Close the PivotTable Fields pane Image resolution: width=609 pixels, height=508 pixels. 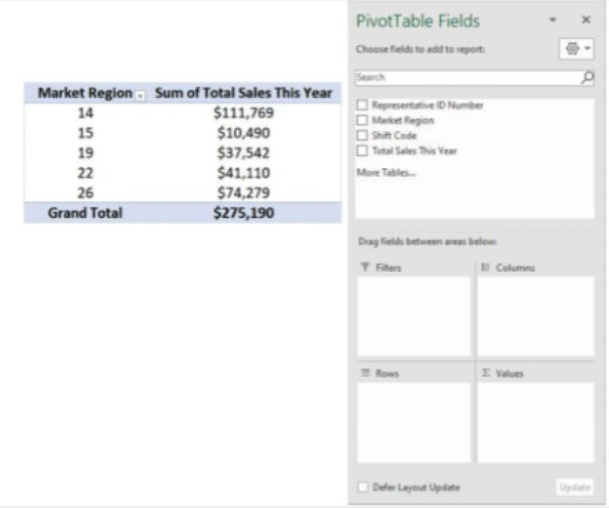pyautogui.click(x=586, y=20)
